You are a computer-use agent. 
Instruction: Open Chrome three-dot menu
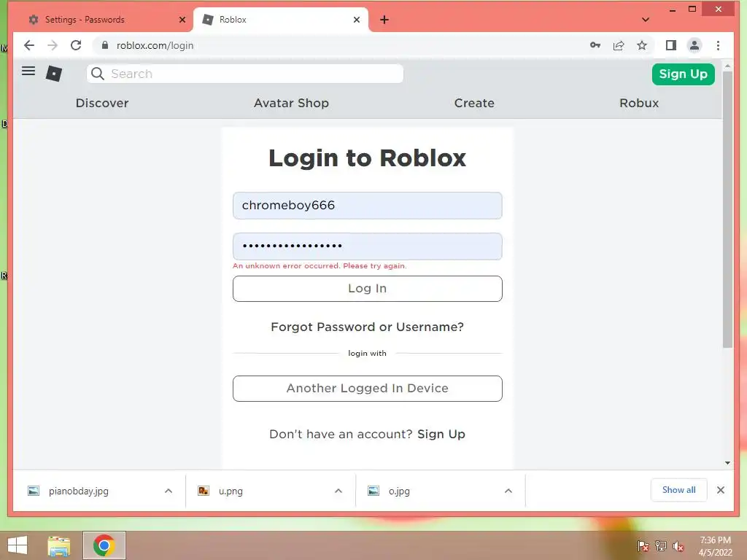pos(718,45)
